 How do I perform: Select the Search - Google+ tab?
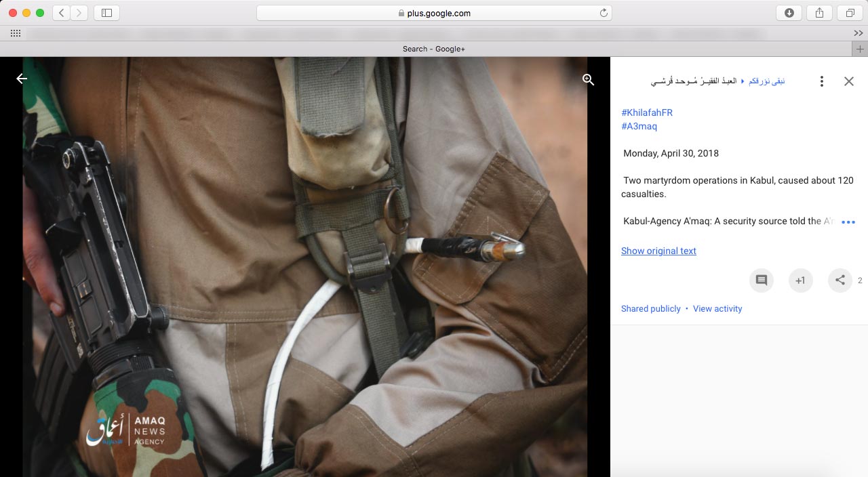pyautogui.click(x=433, y=49)
